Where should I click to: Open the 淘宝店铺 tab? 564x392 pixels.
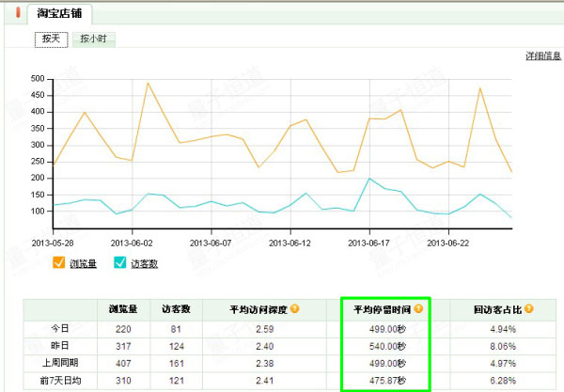59,14
